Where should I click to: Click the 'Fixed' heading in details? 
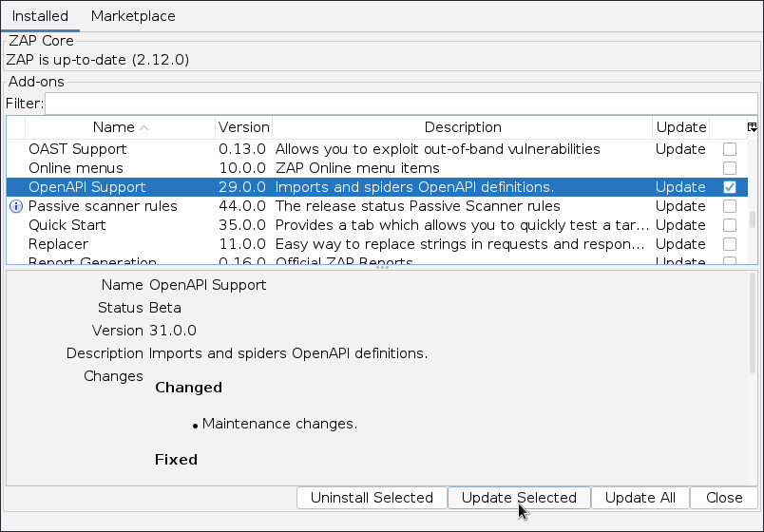[x=176, y=460]
